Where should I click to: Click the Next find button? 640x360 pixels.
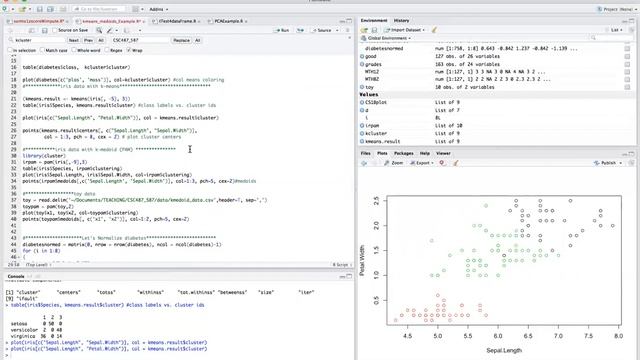coord(73,40)
